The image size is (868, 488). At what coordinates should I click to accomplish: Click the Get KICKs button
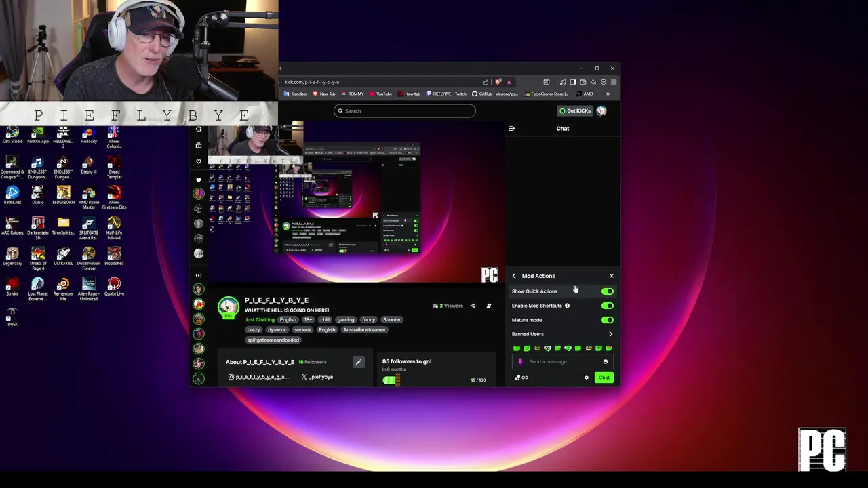575,110
